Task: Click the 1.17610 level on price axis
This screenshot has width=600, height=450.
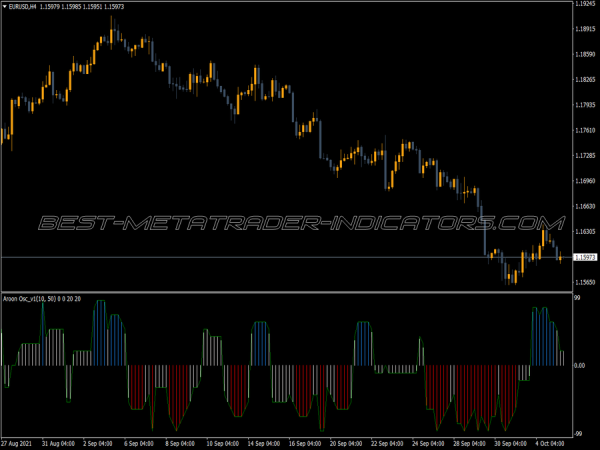Action: point(586,130)
